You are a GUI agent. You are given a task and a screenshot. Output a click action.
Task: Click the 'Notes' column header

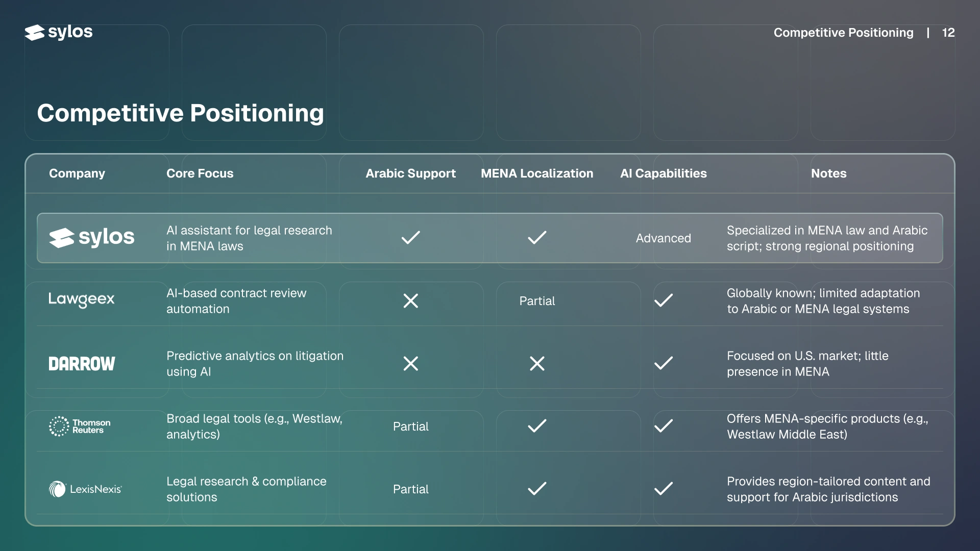point(829,173)
